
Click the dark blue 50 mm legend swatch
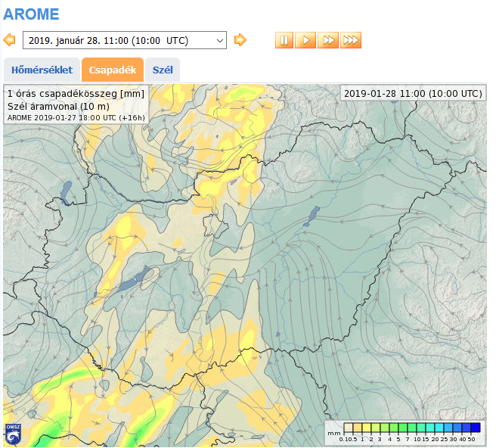tap(476, 428)
